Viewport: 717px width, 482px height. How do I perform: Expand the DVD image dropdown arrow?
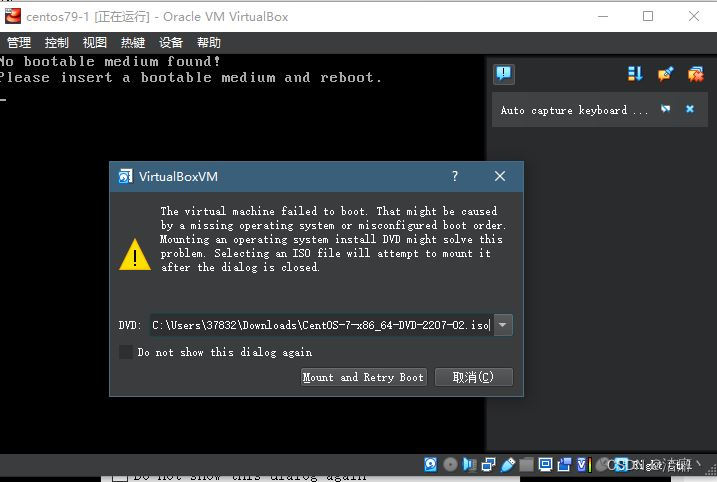(x=503, y=325)
